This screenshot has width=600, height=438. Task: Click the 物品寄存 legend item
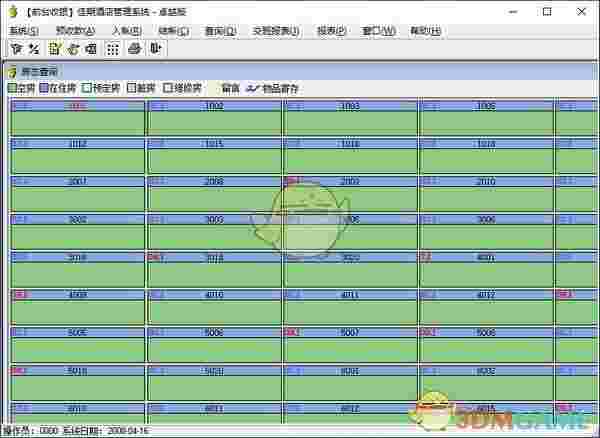272,89
